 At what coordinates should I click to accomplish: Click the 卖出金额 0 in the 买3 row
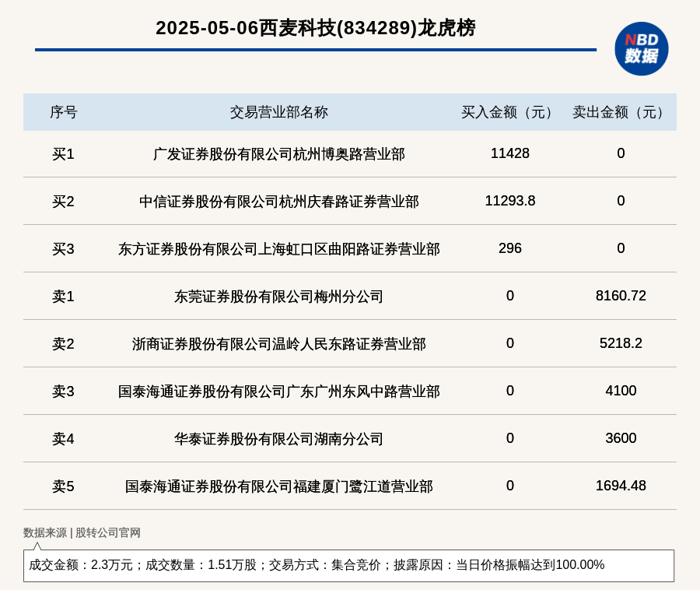tap(621, 248)
